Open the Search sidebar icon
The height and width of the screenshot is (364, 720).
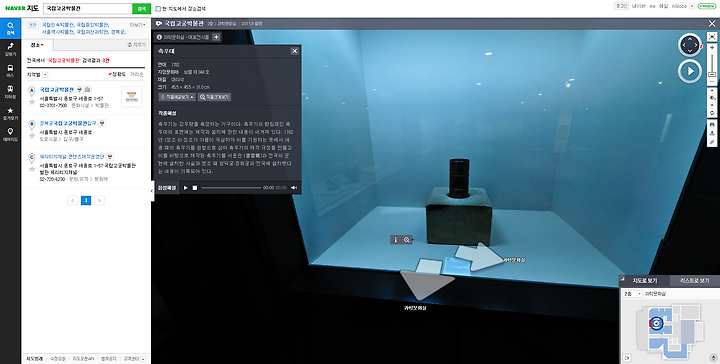tap(11, 28)
